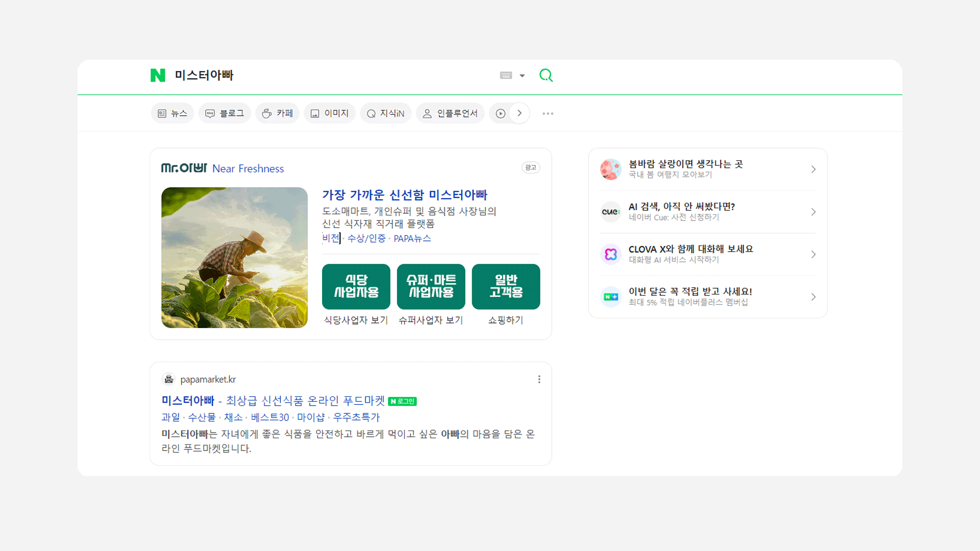Click the papamarket.kr site favicon

click(x=169, y=379)
